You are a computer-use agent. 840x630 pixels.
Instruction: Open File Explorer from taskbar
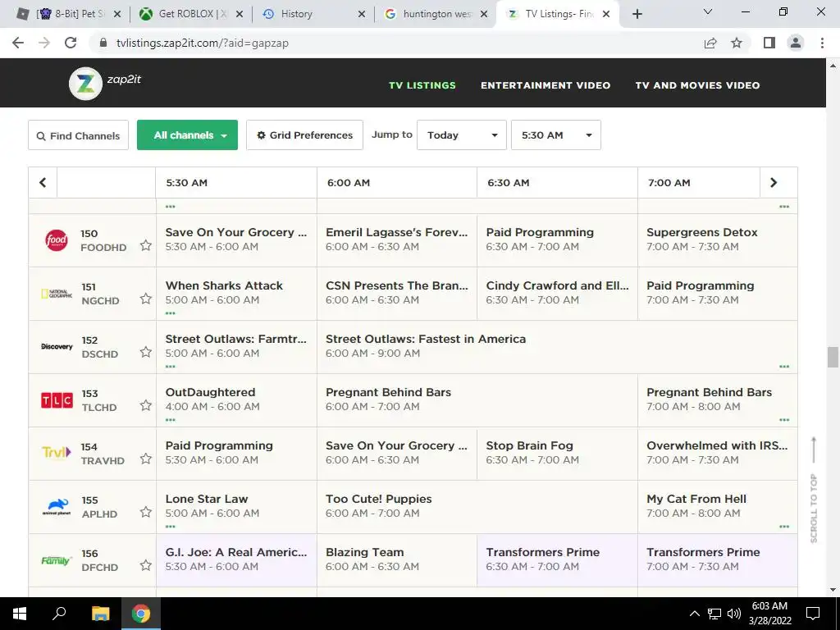point(100,614)
